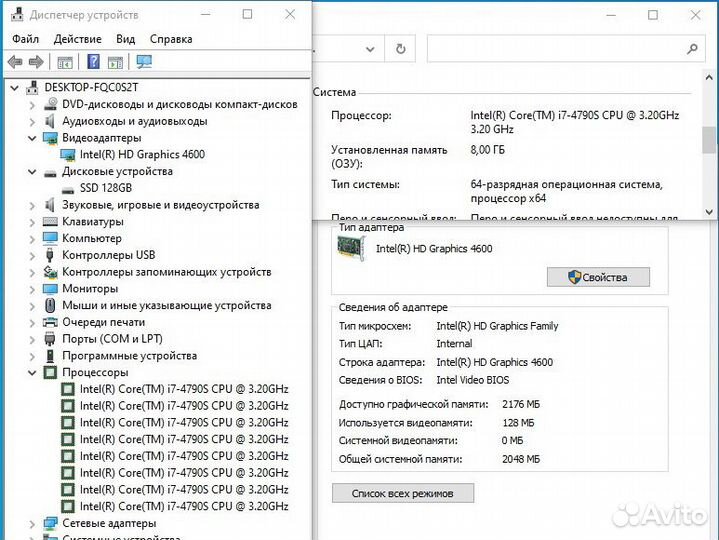Click the SSD 128GB drive icon
Image resolution: width=719 pixels, height=540 pixels.
click(68, 189)
